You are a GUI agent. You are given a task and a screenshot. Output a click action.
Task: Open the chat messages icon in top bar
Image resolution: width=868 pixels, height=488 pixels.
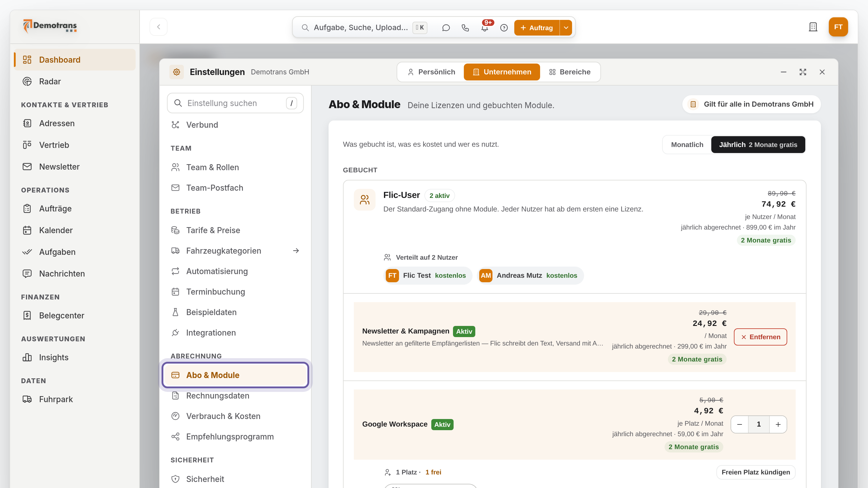pos(446,28)
